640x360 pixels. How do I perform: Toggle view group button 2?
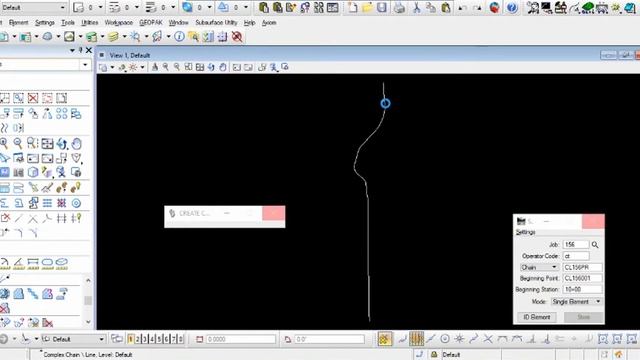pos(138,339)
